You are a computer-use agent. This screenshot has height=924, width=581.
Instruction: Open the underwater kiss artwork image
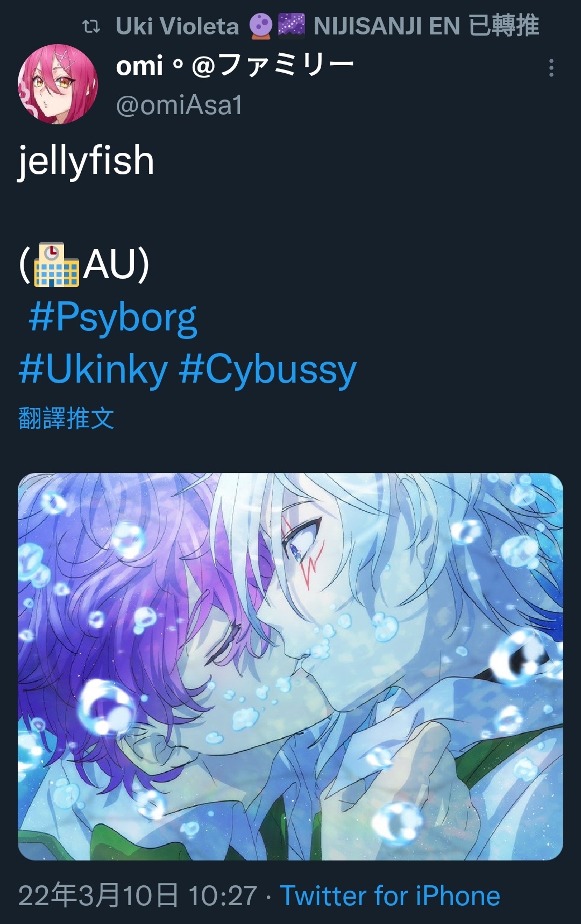[x=290, y=666]
